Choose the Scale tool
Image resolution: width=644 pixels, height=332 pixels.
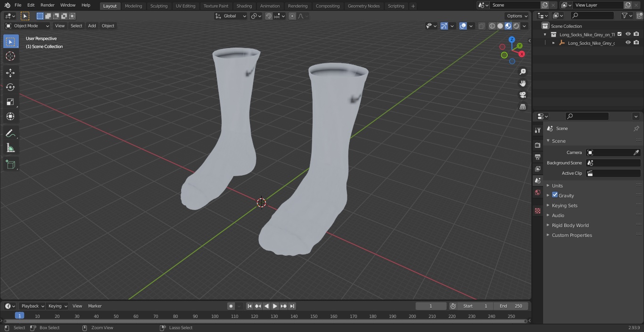11,102
